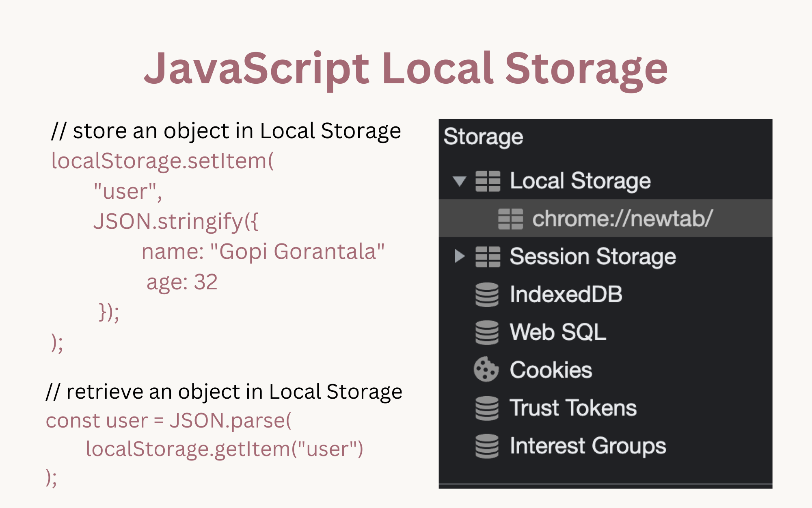Expand the Session Storage section
812x508 pixels.
459,256
